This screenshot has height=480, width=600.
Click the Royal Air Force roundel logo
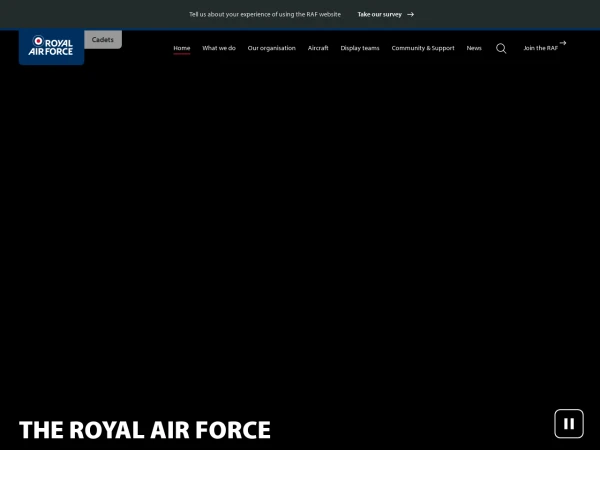coord(39,42)
